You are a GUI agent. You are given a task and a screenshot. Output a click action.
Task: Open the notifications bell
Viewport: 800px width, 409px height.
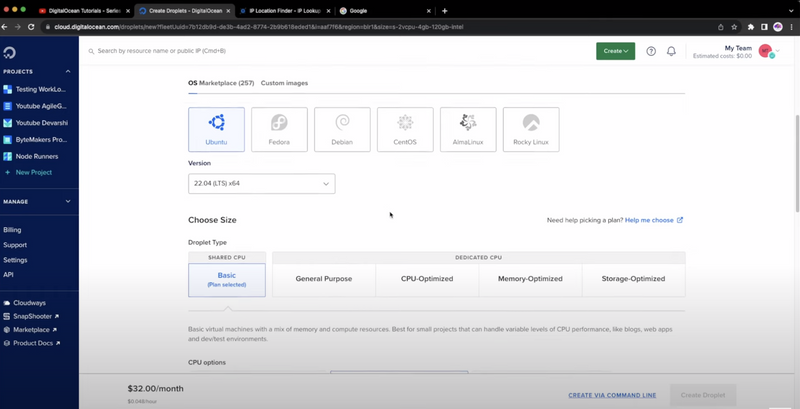[x=671, y=51]
